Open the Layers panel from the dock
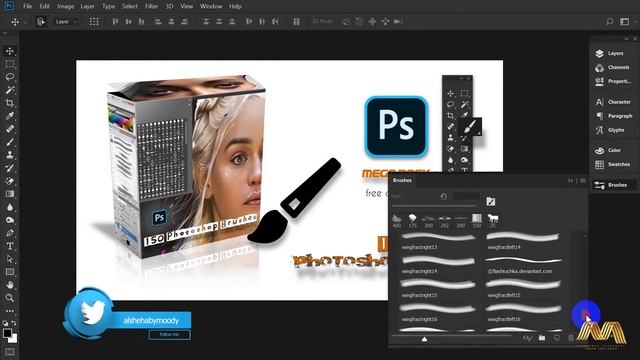This screenshot has width=640, height=360. pyautogui.click(x=610, y=53)
